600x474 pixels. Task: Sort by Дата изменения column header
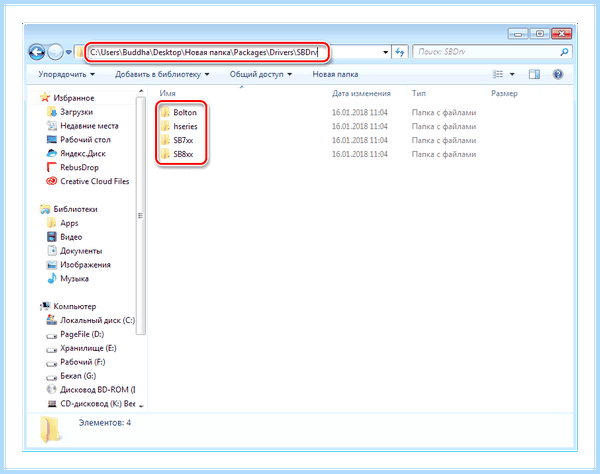[x=361, y=93]
